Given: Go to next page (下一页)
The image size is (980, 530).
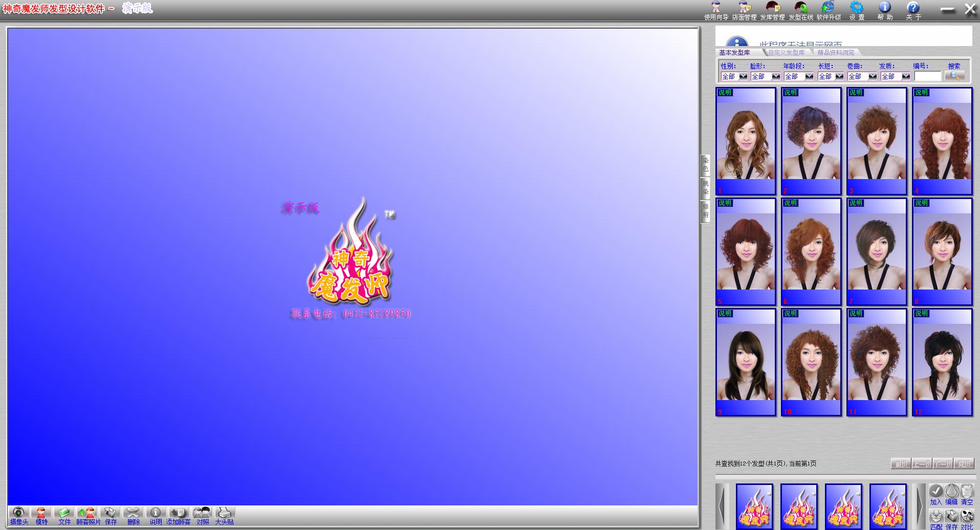Looking at the screenshot, I should click(943, 463).
